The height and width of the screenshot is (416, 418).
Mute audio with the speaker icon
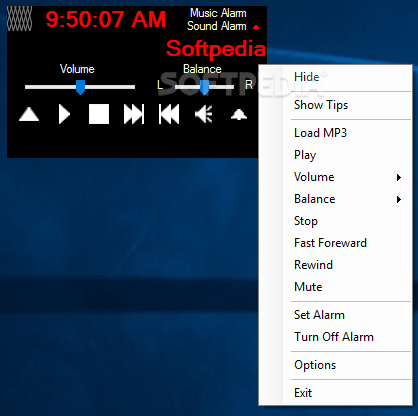click(x=204, y=114)
